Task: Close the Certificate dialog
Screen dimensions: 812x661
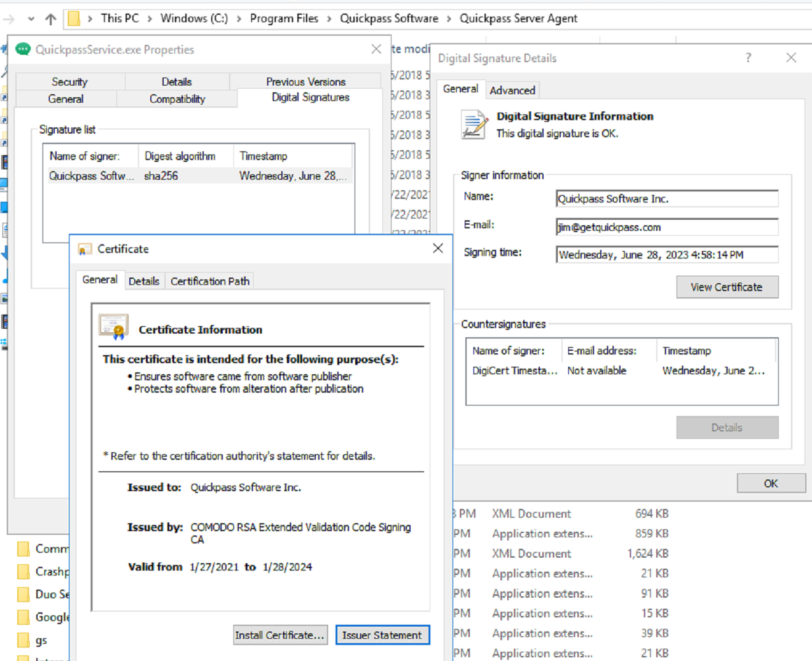Action: (x=438, y=248)
